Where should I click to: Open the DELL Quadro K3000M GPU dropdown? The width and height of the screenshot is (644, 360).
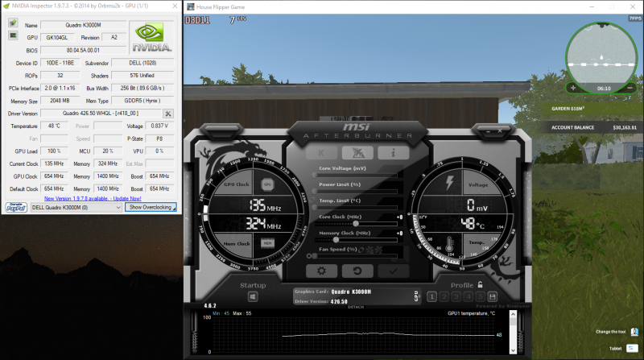point(76,208)
